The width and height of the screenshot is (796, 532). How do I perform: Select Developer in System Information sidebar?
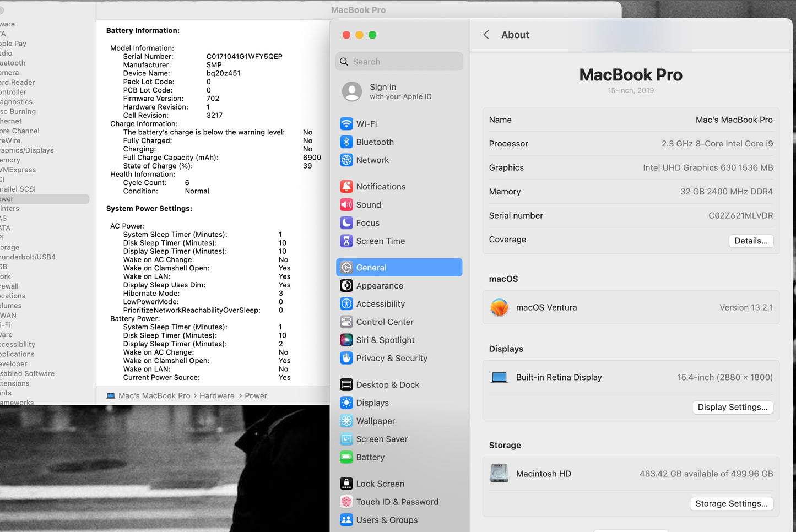(x=14, y=364)
